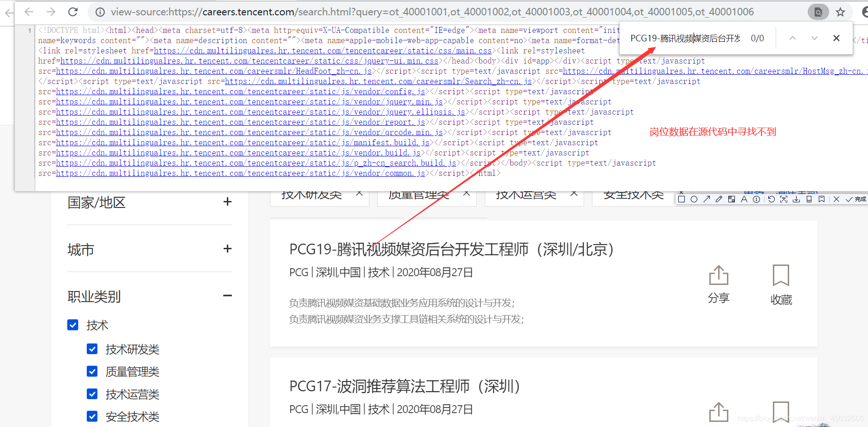
Task: Open the vendor.build.js link
Action: point(238,153)
